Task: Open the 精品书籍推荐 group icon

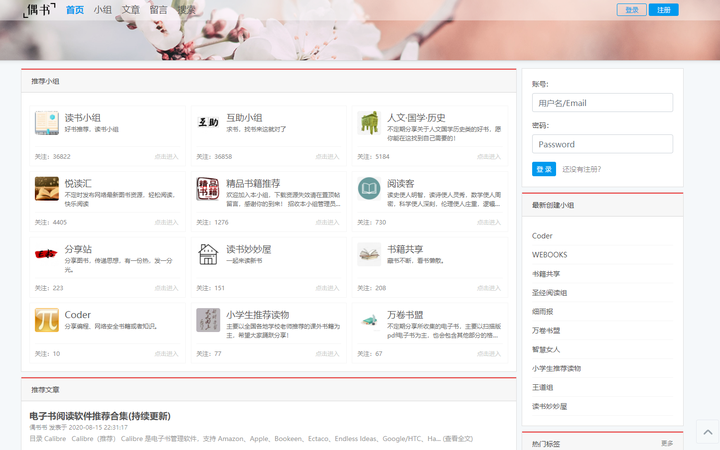Action: [208, 188]
